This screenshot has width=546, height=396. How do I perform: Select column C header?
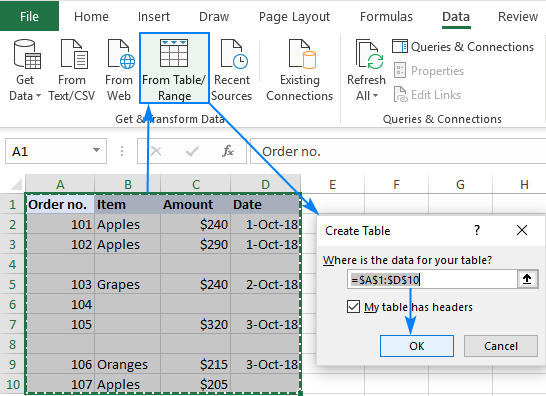(x=196, y=184)
